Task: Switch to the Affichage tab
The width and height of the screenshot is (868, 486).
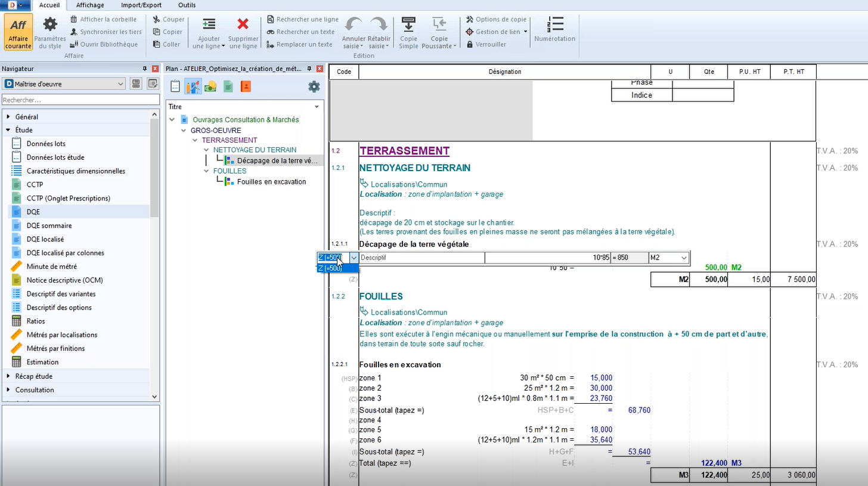Action: 90,5
